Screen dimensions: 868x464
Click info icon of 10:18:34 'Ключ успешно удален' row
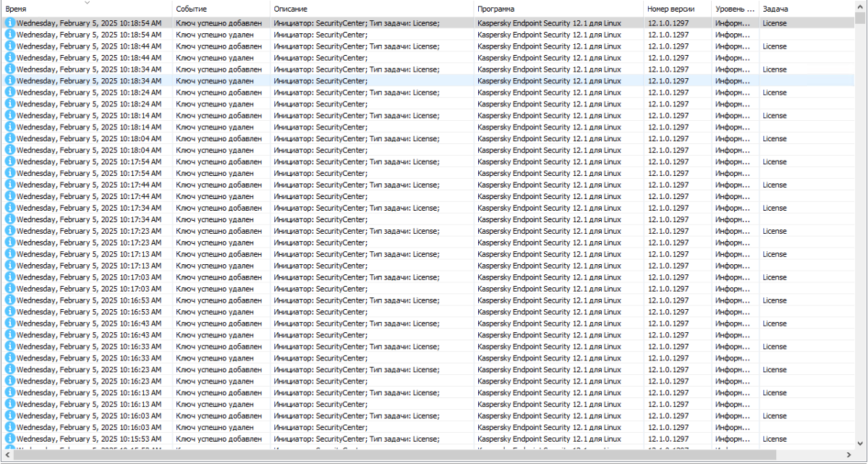pyautogui.click(x=10, y=81)
